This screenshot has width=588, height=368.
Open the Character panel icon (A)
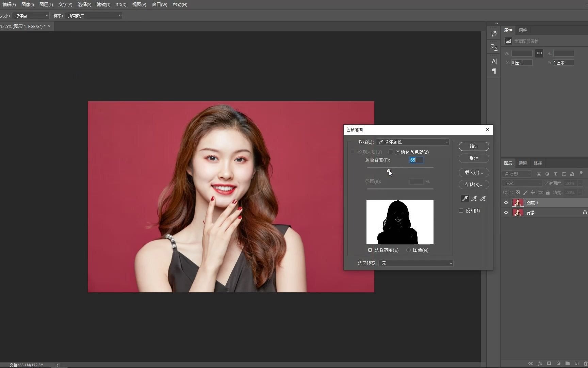[494, 61]
